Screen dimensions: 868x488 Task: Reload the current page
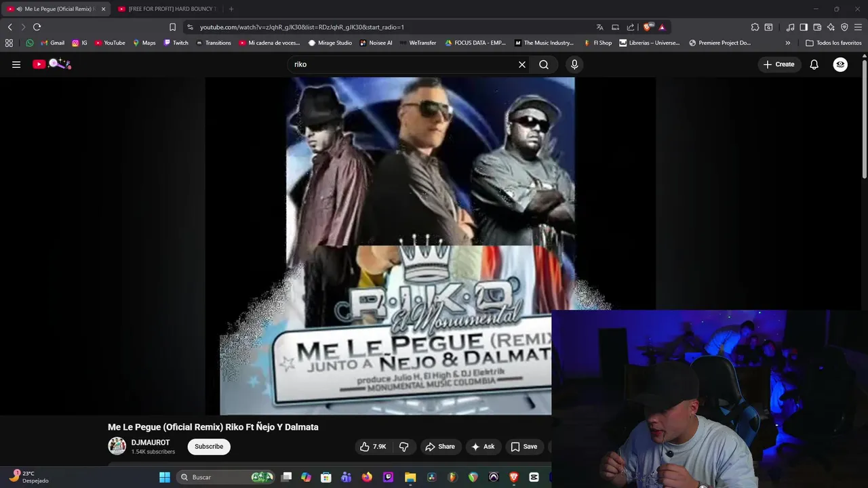tap(37, 27)
